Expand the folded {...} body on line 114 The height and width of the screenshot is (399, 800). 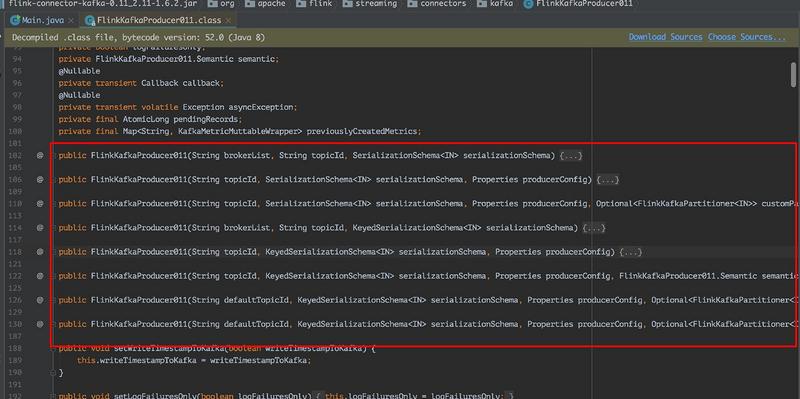click(x=594, y=228)
